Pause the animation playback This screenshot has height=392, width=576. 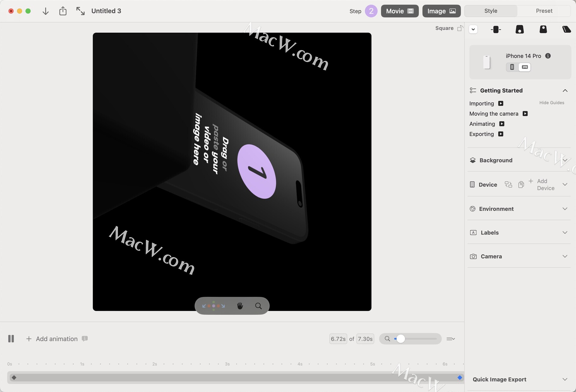coord(11,339)
